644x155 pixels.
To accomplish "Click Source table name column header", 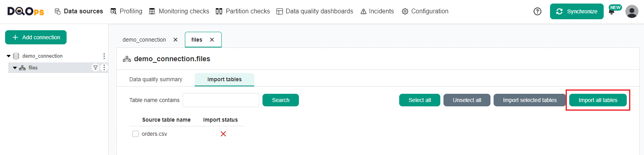I will (166, 120).
